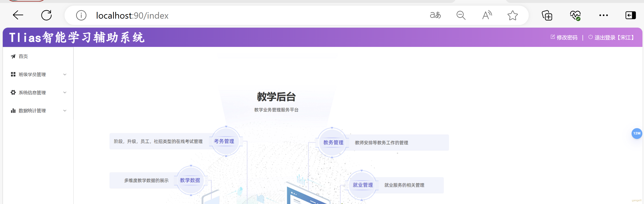Open the browser settings and more menu
The width and height of the screenshot is (644, 204).
click(603, 15)
